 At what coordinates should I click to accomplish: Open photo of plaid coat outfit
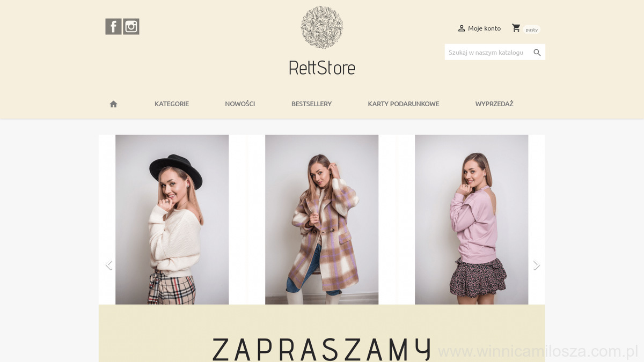(322, 219)
